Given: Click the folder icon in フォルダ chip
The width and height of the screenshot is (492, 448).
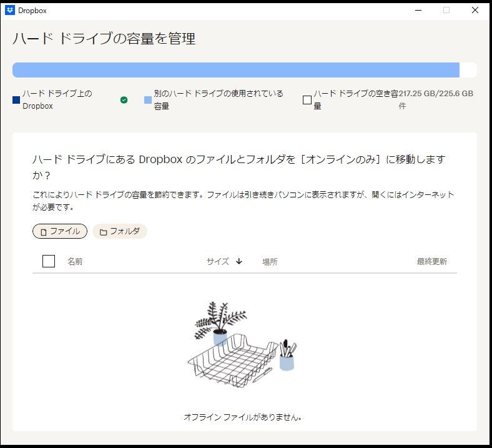Looking at the screenshot, I should pos(103,232).
